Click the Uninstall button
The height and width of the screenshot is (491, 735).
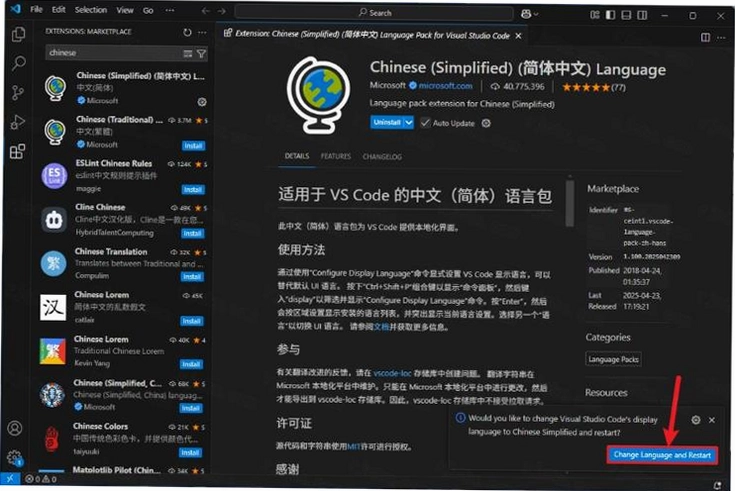point(387,122)
